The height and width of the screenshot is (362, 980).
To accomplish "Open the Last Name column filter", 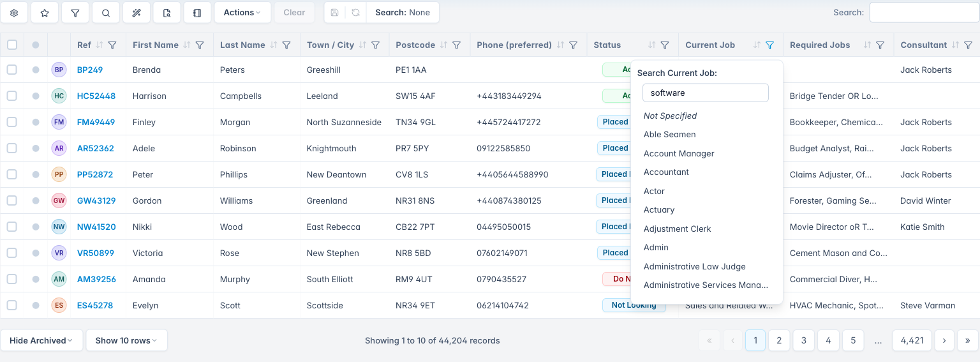I will point(286,45).
